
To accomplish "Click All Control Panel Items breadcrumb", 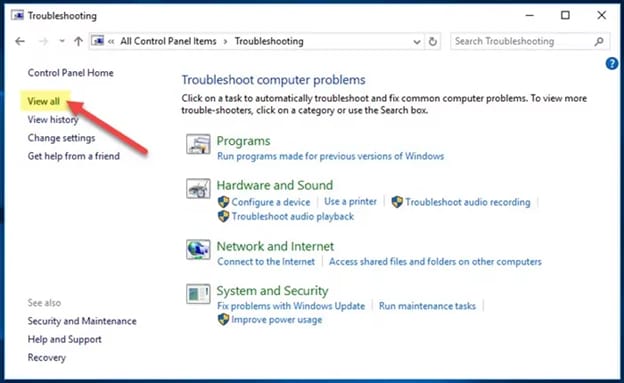I will (168, 41).
